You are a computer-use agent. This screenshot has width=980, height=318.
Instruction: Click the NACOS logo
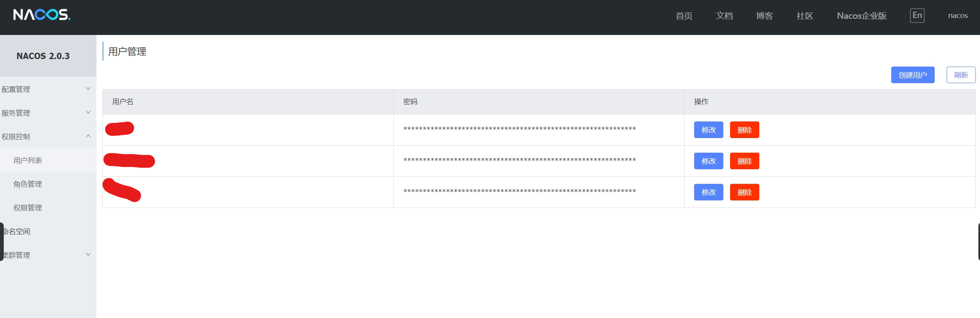[42, 15]
